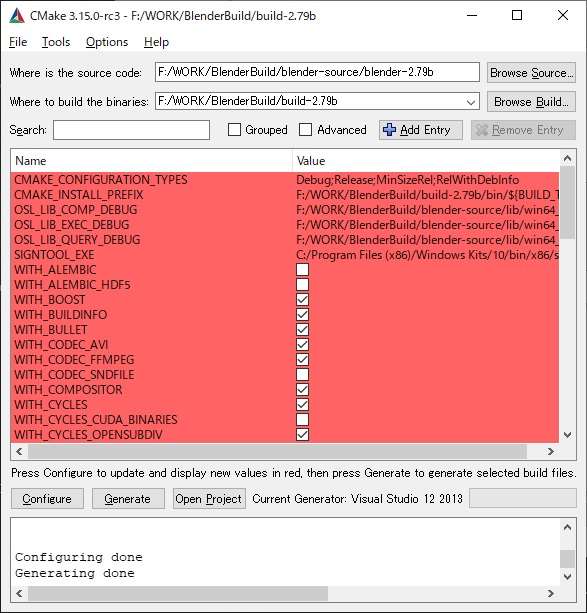Uncheck the WITH_BOOST checkbox
The width and height of the screenshot is (587, 613).
(x=302, y=300)
